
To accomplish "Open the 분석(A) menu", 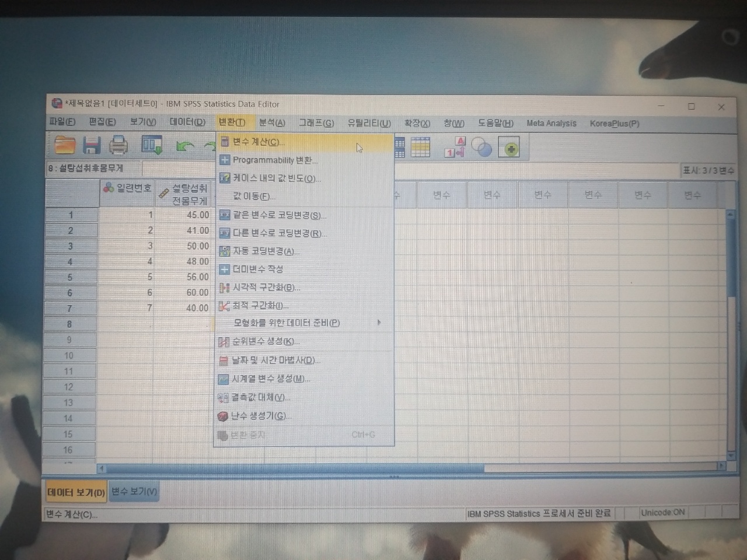I will click(272, 122).
